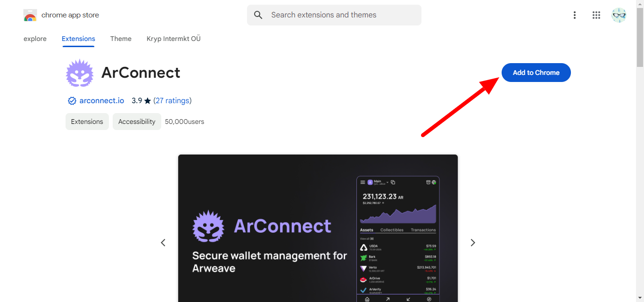644x302 pixels.
Task: Click the magnifying glass search icon
Action: click(x=258, y=15)
